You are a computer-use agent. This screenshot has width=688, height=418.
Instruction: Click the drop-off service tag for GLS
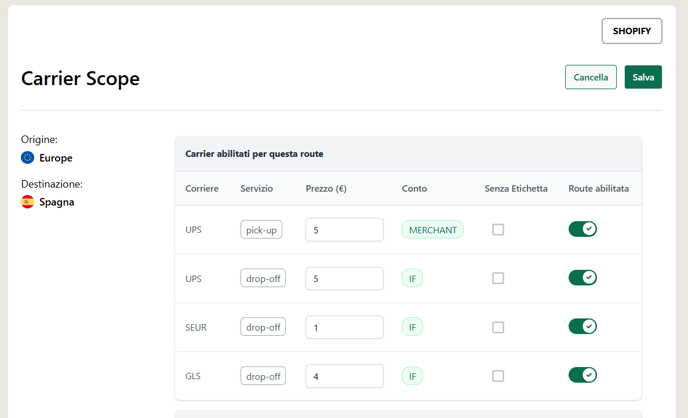click(x=263, y=376)
